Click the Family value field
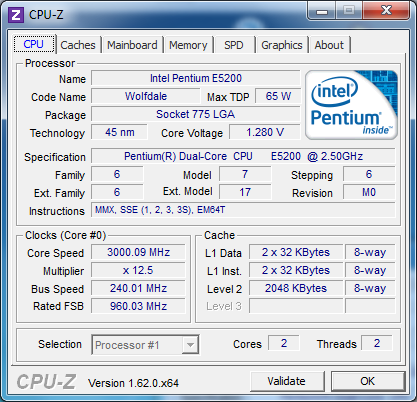 pyautogui.click(x=117, y=174)
